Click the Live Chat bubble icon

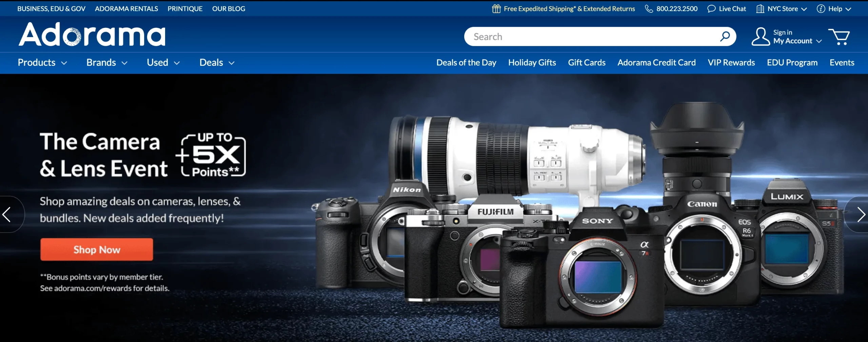click(x=711, y=8)
